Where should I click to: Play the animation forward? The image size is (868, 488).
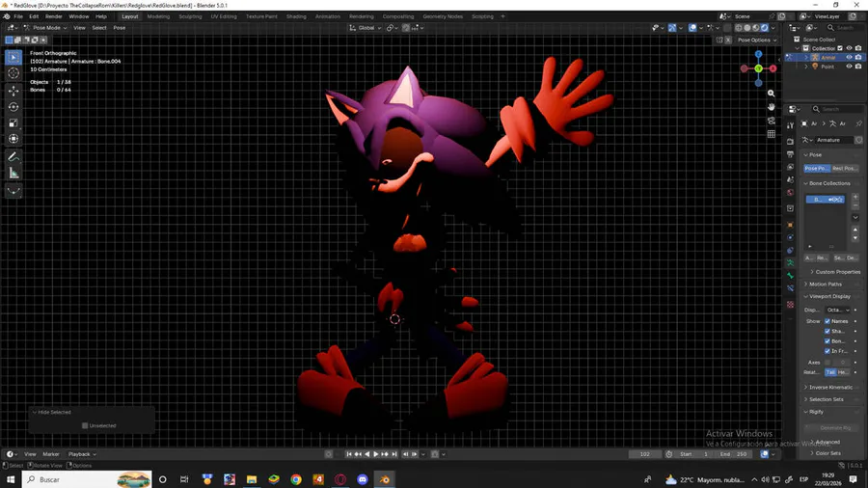pos(376,454)
